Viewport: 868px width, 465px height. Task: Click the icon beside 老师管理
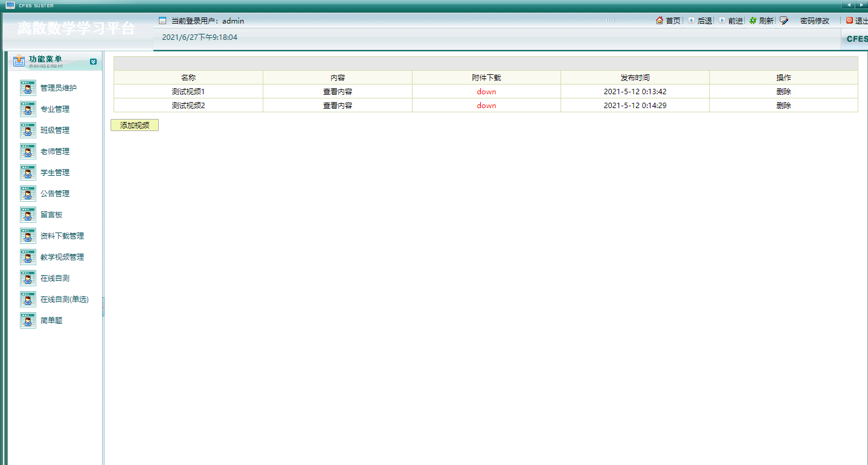pos(28,152)
